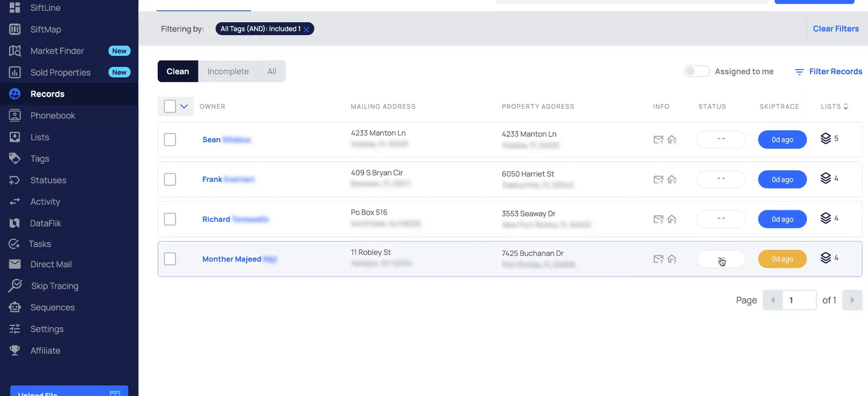Viewport: 868px width, 396px height.
Task: Click the Sold Properties chart icon
Action: (15, 72)
